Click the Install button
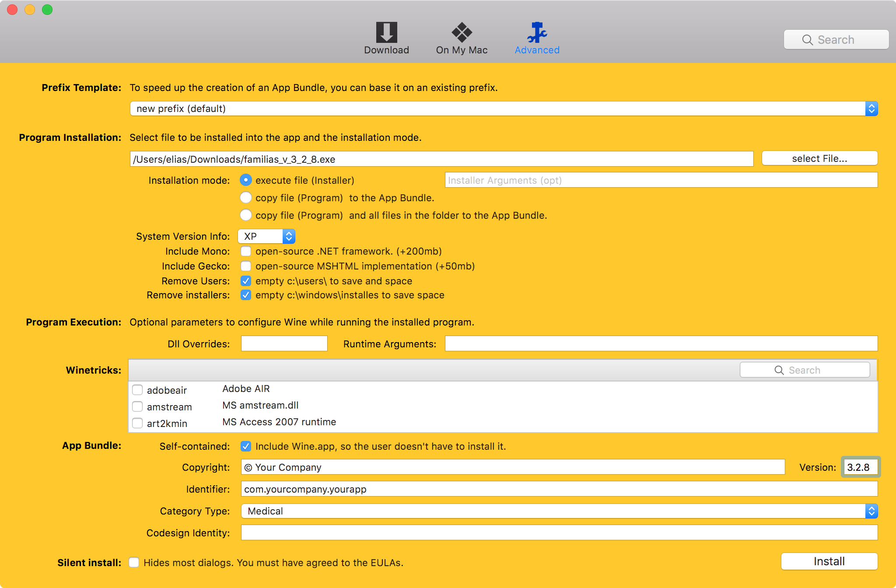Viewport: 896px width, 588px height. (829, 561)
